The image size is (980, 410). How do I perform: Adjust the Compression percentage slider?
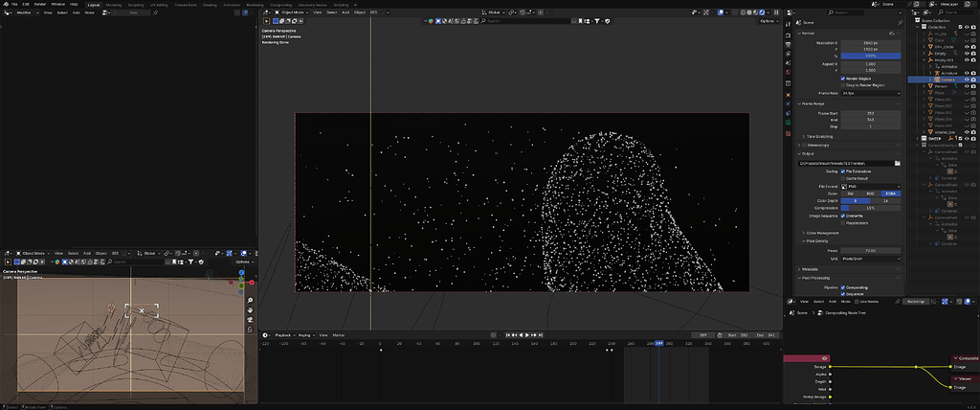[x=871, y=208]
